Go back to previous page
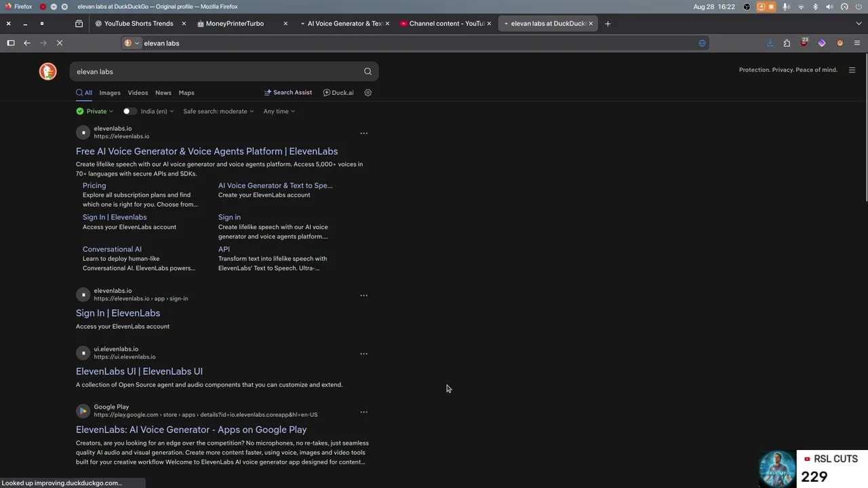This screenshot has height=488, width=868. (x=27, y=43)
